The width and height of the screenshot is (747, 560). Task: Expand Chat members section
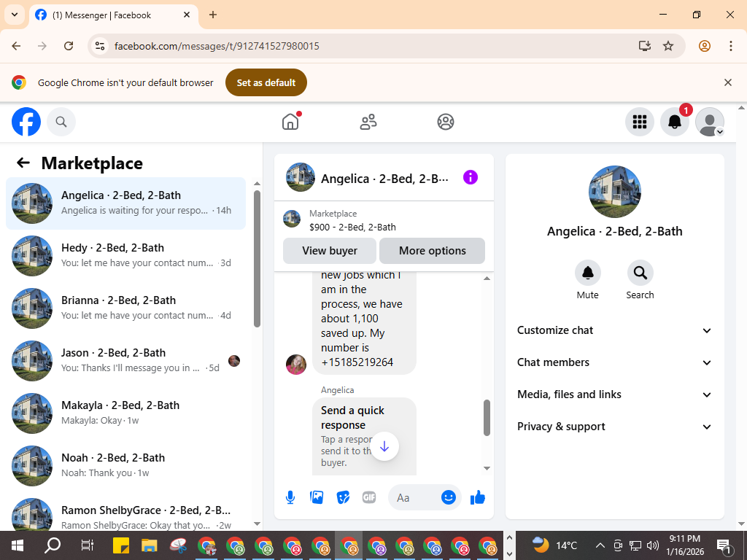click(x=614, y=362)
